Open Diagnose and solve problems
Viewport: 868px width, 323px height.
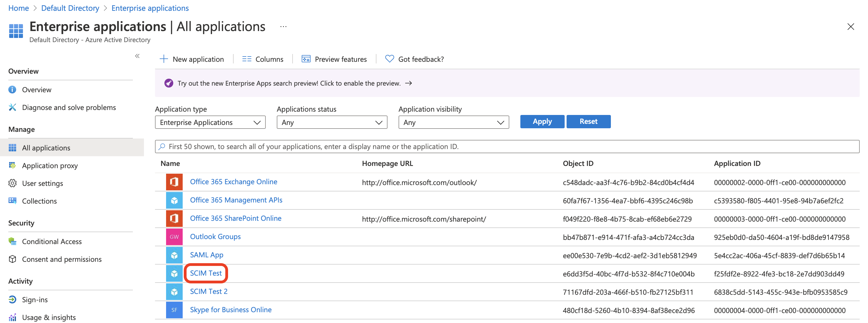pyautogui.click(x=69, y=107)
